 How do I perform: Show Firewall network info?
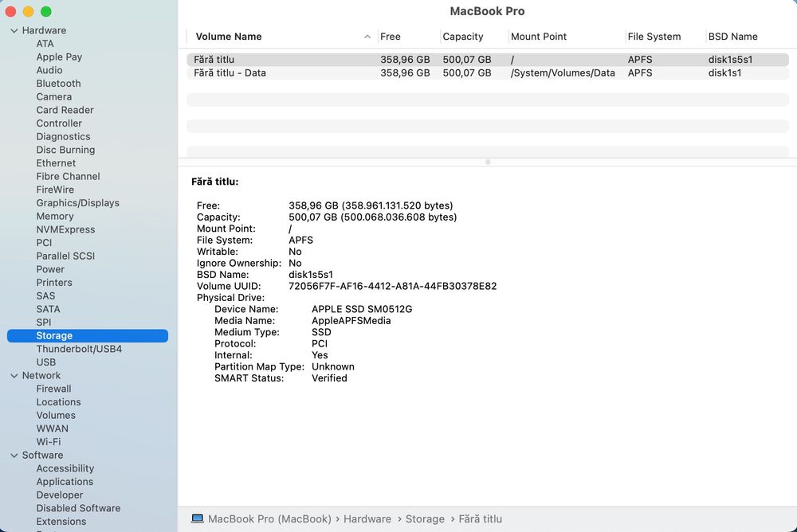(x=53, y=389)
